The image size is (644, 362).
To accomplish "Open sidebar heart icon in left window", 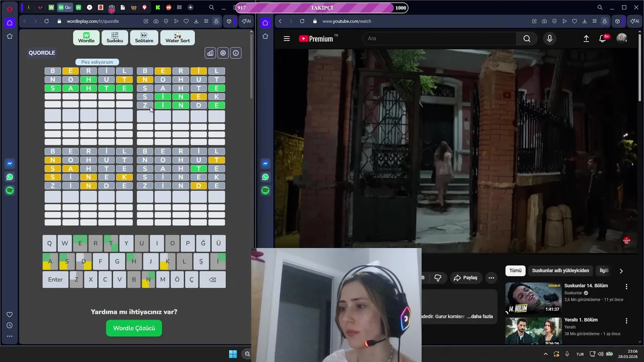I will (x=10, y=315).
